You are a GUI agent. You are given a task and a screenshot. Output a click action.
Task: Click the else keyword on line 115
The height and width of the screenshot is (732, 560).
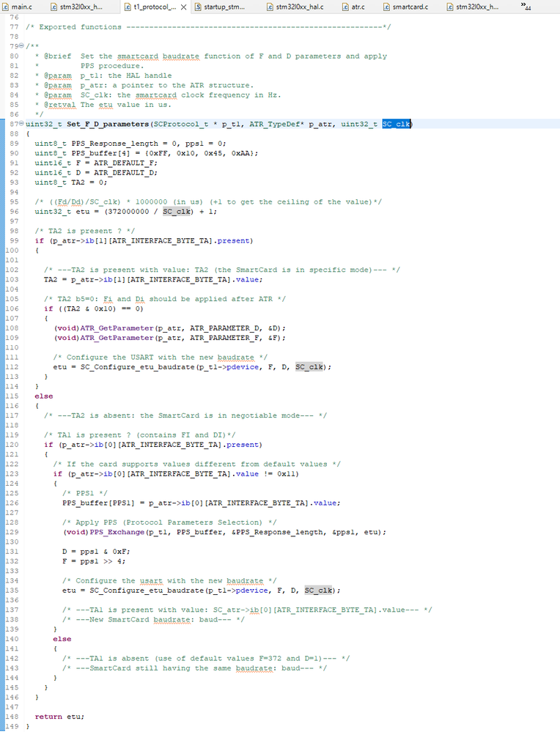[x=44, y=396]
